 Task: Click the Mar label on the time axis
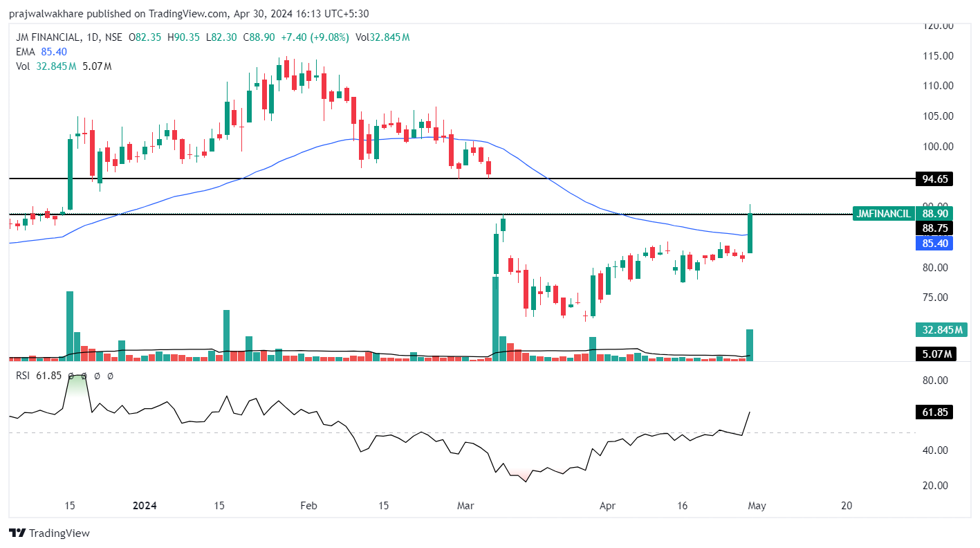pos(465,506)
